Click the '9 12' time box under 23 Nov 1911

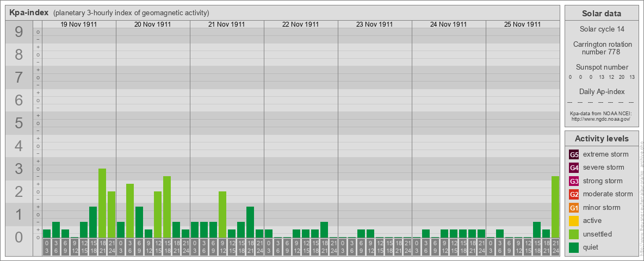370,247
